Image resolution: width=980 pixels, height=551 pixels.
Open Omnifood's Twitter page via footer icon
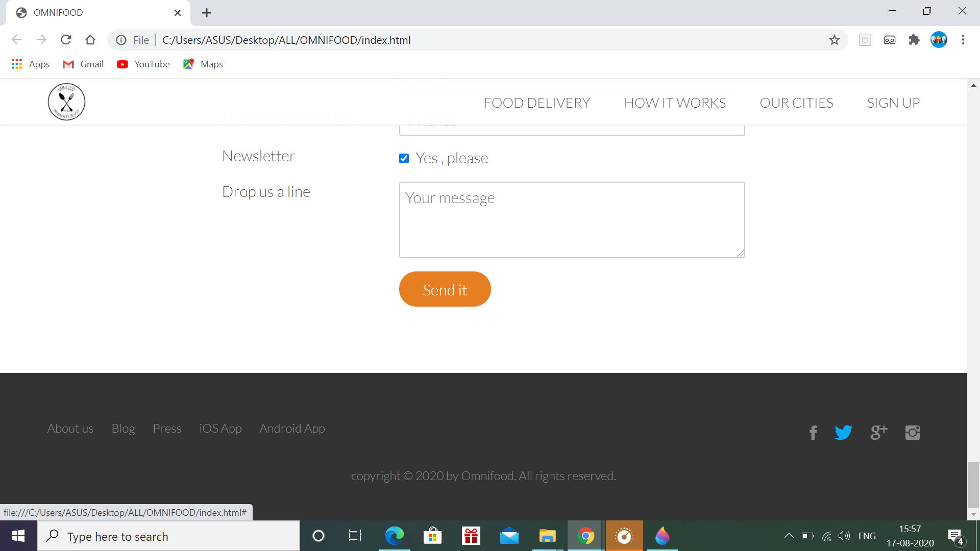pos(843,432)
